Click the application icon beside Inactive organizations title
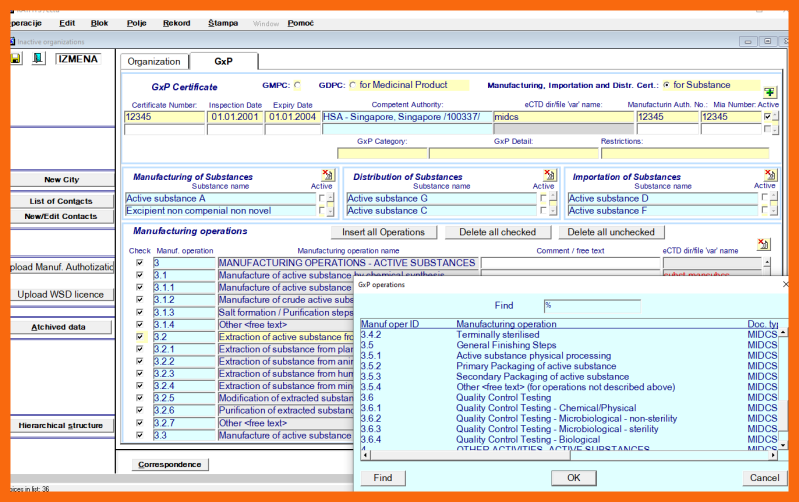 pos(11,41)
